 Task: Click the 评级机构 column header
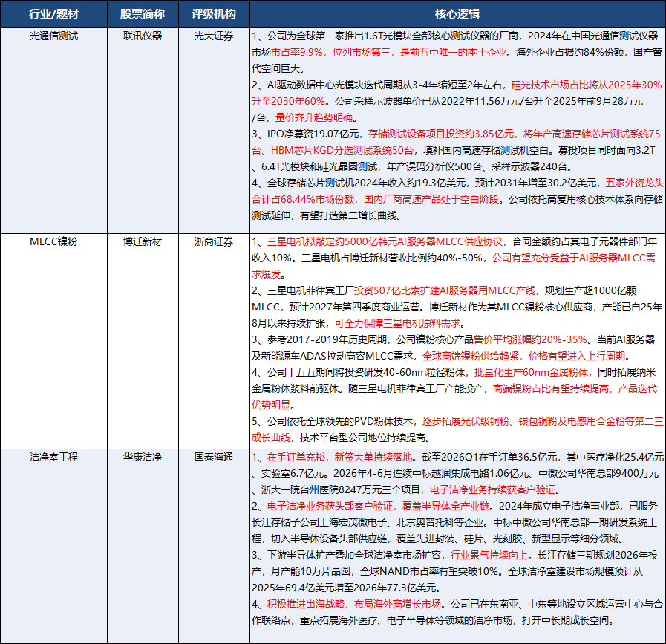[214, 14]
